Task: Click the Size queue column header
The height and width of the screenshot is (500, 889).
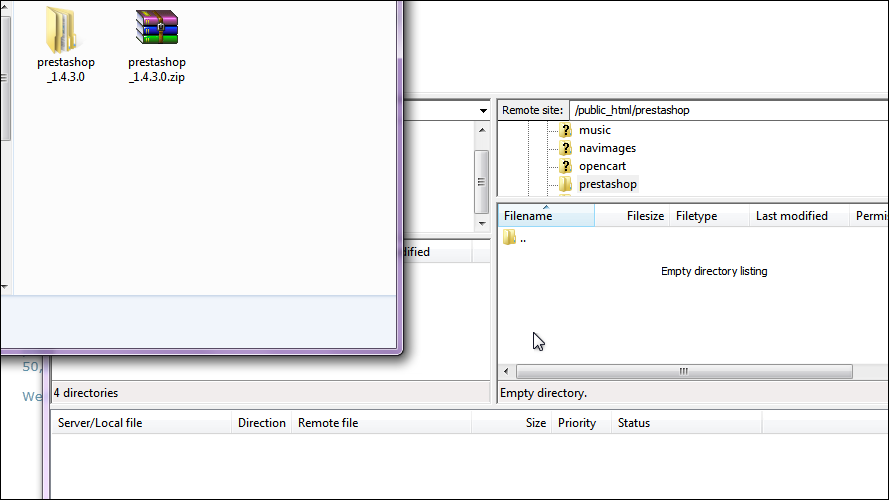Action: pyautogui.click(x=511, y=423)
